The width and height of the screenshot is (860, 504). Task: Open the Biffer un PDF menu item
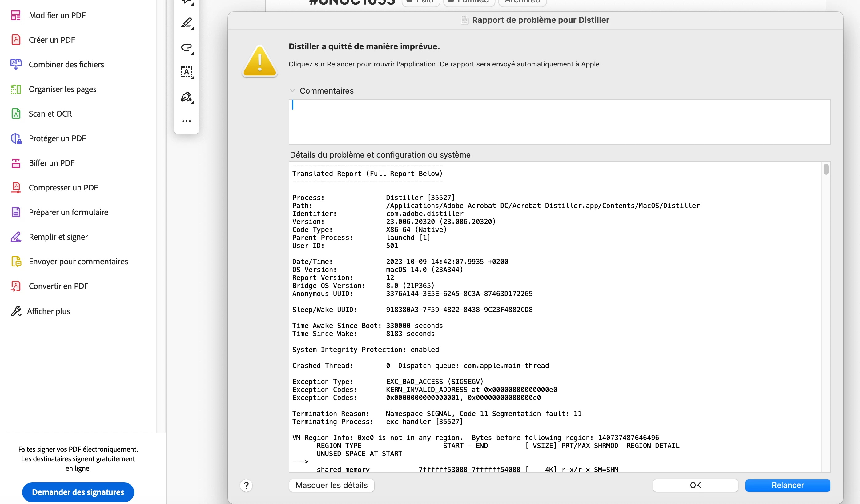coord(51,163)
